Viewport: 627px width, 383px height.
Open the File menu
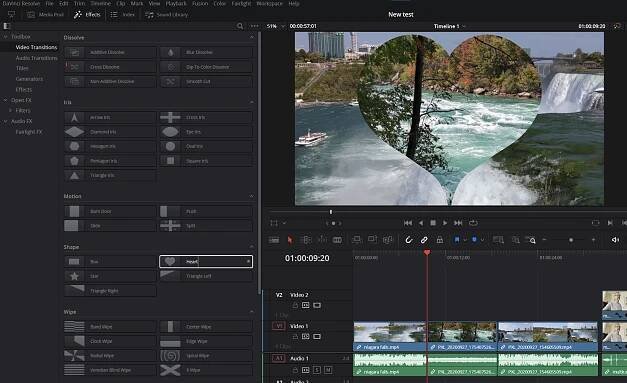[49, 3]
